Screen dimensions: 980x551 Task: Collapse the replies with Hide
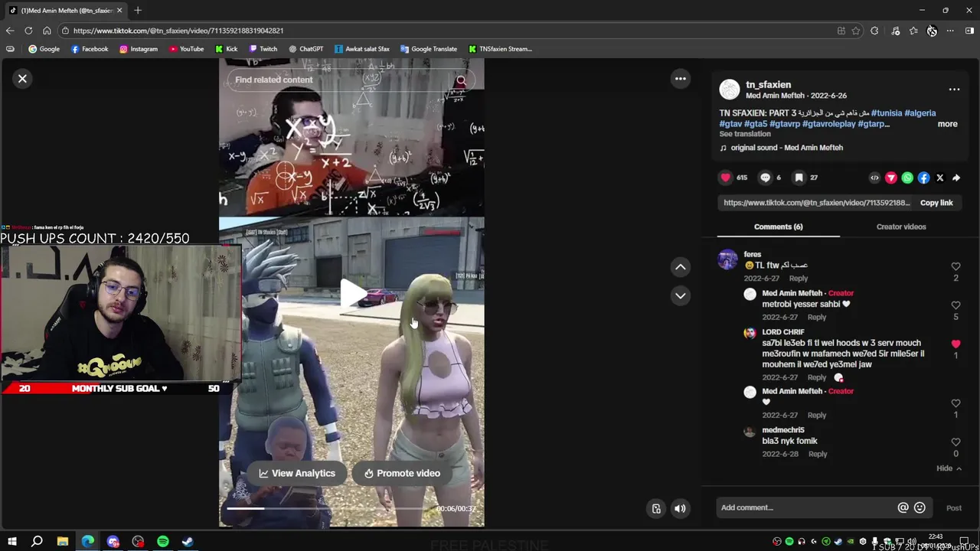(x=948, y=468)
